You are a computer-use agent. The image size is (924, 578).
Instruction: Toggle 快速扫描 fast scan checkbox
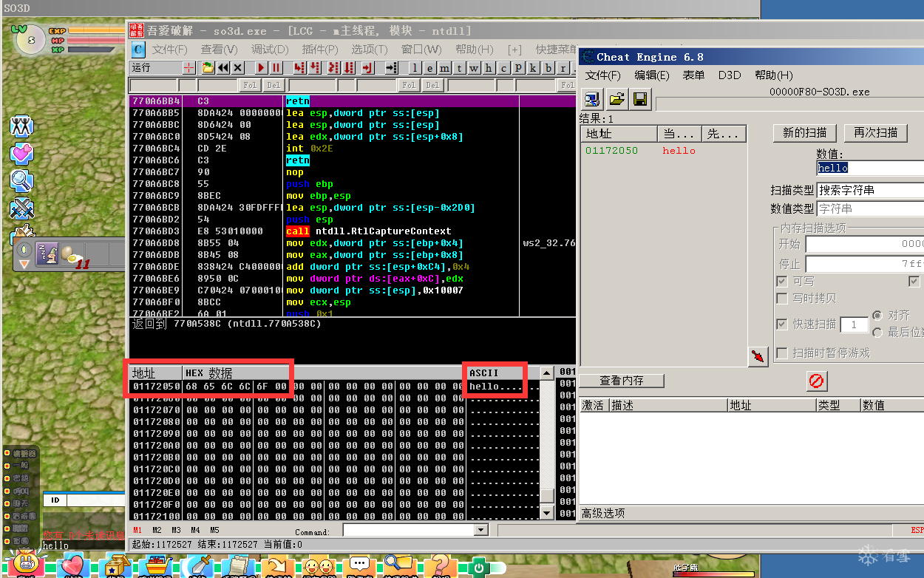[x=782, y=324]
